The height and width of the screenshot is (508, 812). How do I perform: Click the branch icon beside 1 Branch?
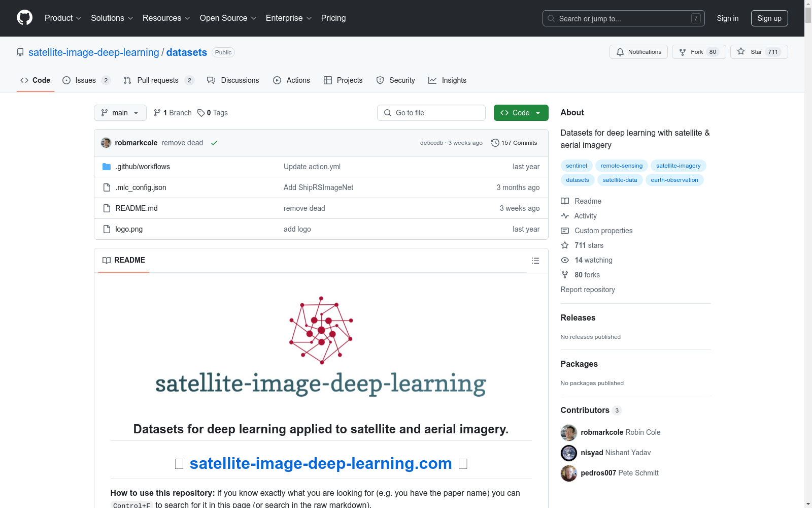(x=157, y=113)
